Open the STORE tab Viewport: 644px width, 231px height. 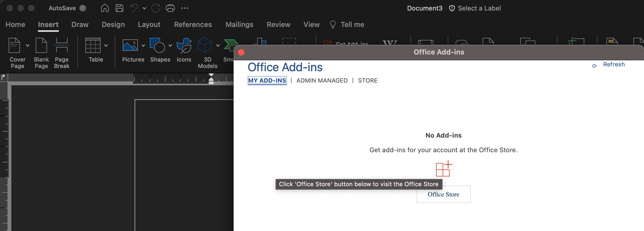[x=368, y=80]
